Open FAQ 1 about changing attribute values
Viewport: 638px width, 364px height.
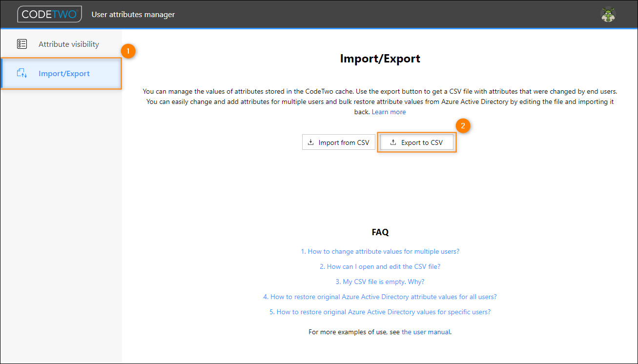380,251
